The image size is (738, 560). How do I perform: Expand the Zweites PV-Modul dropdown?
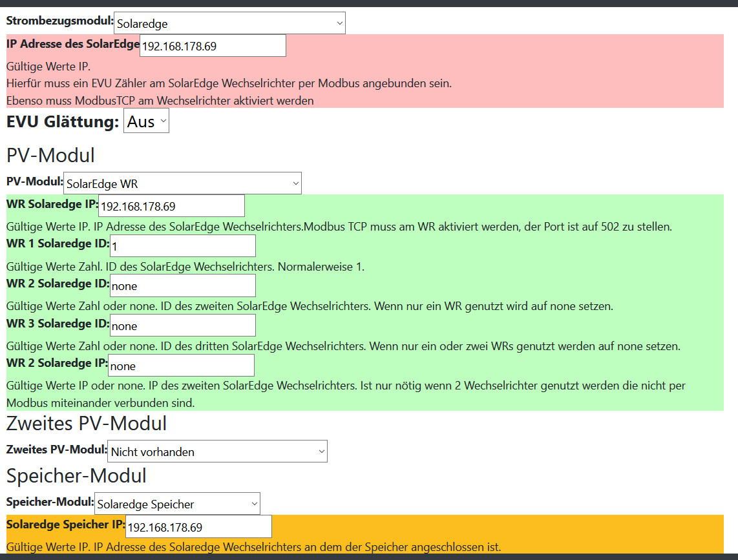(217, 451)
